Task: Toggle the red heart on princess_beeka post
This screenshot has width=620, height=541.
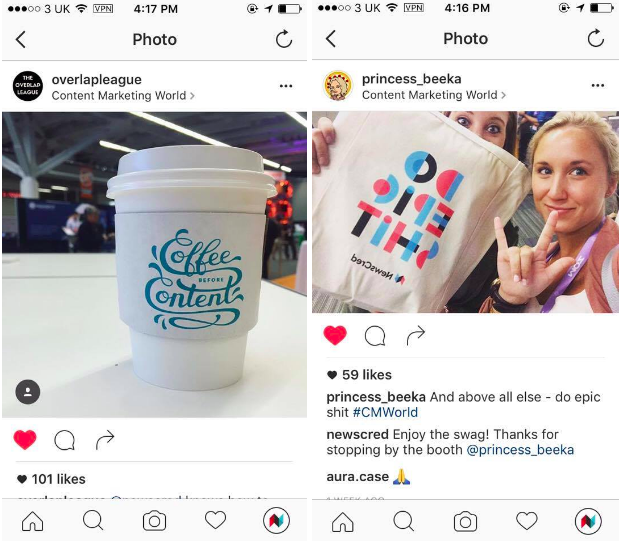Action: (x=335, y=335)
